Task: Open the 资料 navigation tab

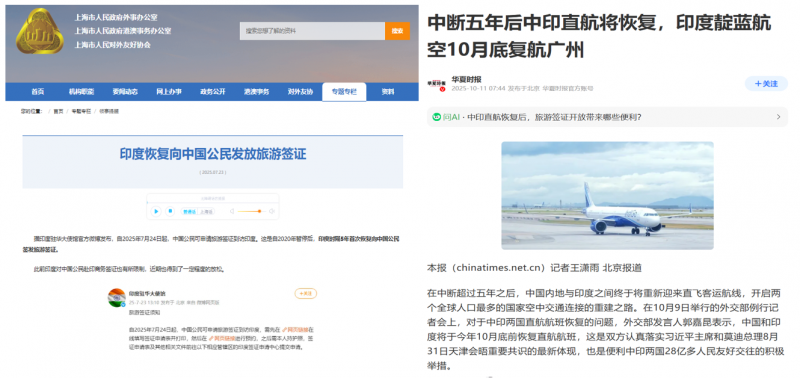Action: 388,92
